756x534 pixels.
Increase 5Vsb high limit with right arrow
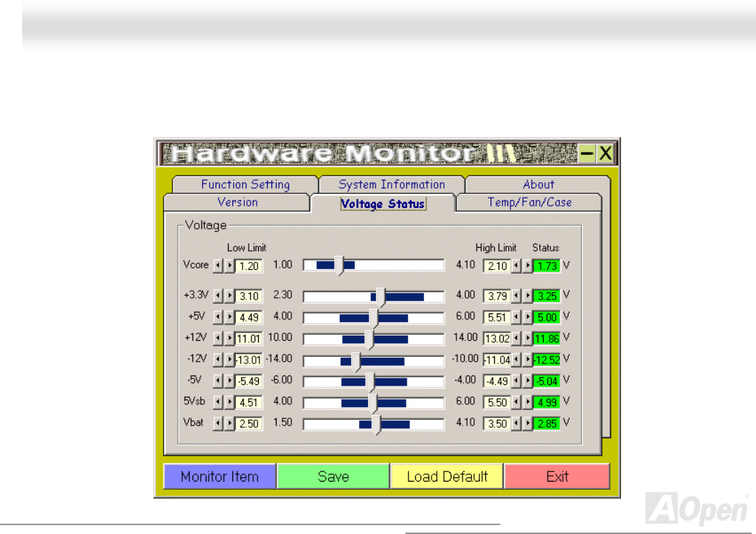(527, 402)
